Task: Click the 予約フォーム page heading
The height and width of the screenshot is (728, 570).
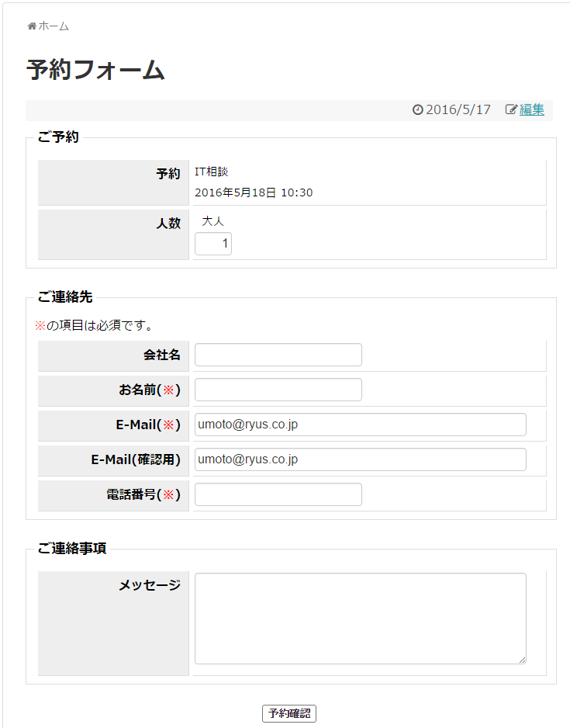Action: tap(95, 70)
